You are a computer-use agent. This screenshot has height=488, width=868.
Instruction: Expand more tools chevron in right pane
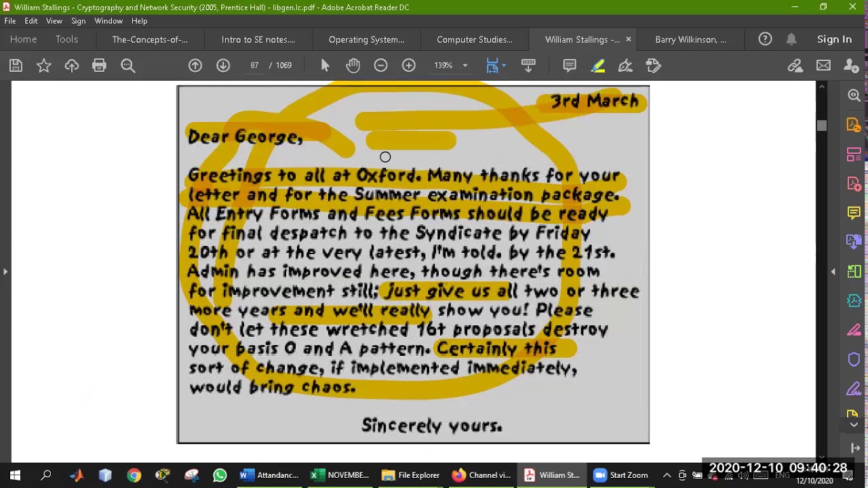point(854,425)
